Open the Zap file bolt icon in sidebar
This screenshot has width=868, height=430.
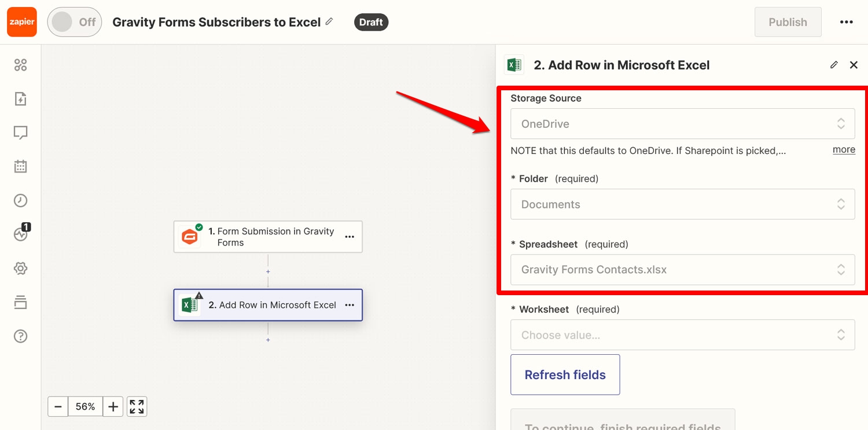pyautogui.click(x=21, y=99)
